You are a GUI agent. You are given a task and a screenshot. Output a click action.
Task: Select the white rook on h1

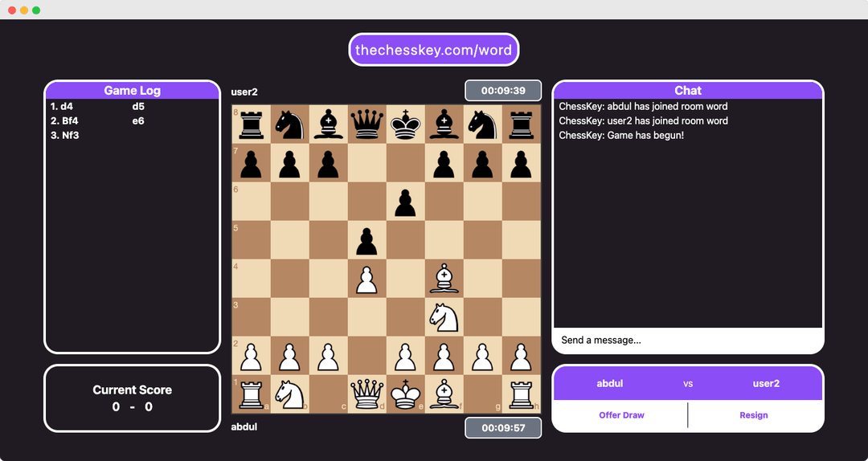522,394
